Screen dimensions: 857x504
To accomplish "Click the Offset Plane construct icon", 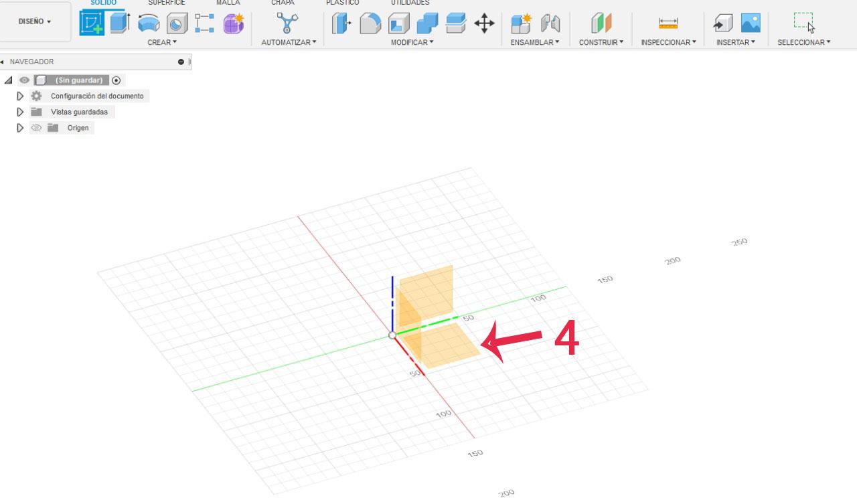I will coord(601,24).
